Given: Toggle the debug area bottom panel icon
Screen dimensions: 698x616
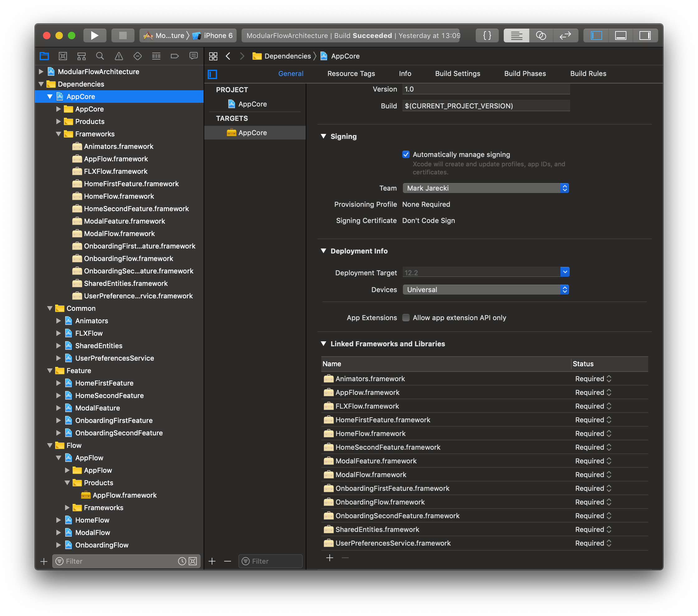Looking at the screenshot, I should (x=620, y=35).
